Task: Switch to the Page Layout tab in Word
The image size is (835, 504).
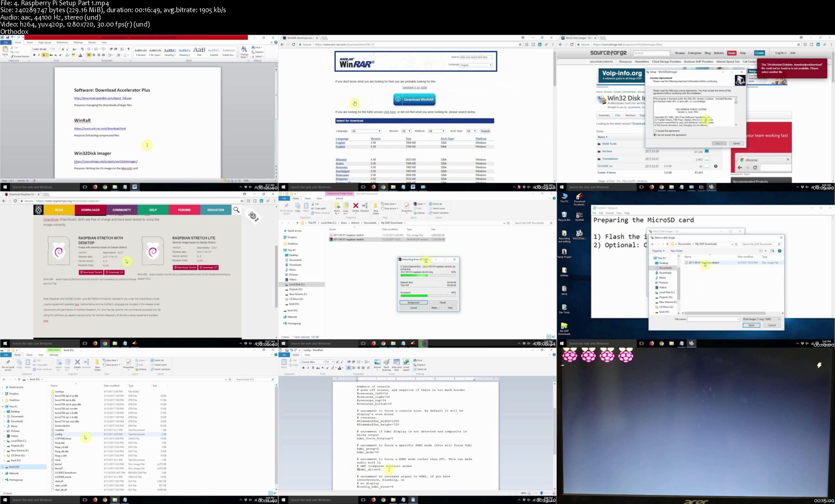Action: 44,43
